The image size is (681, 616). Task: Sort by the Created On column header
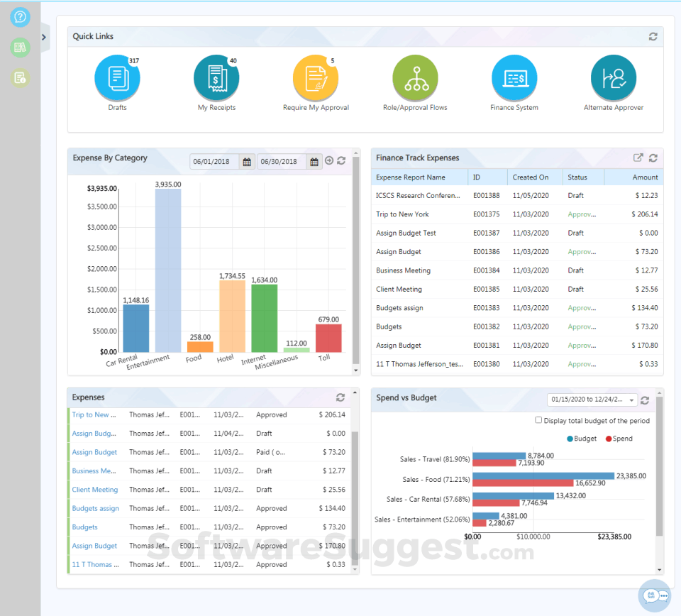(531, 177)
